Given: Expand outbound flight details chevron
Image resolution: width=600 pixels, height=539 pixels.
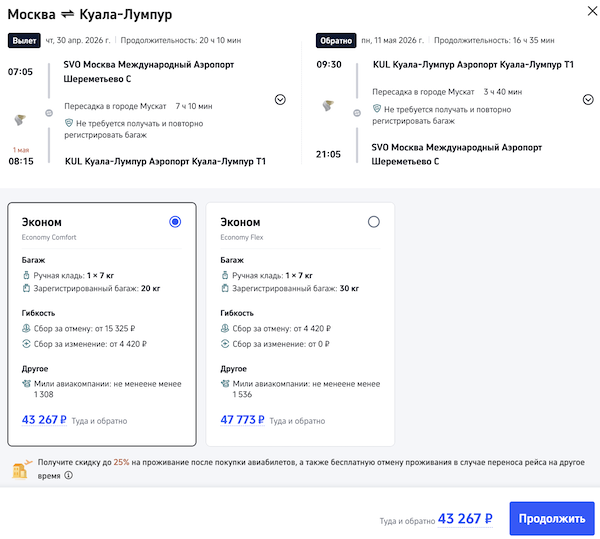Looking at the screenshot, I should pyautogui.click(x=280, y=100).
